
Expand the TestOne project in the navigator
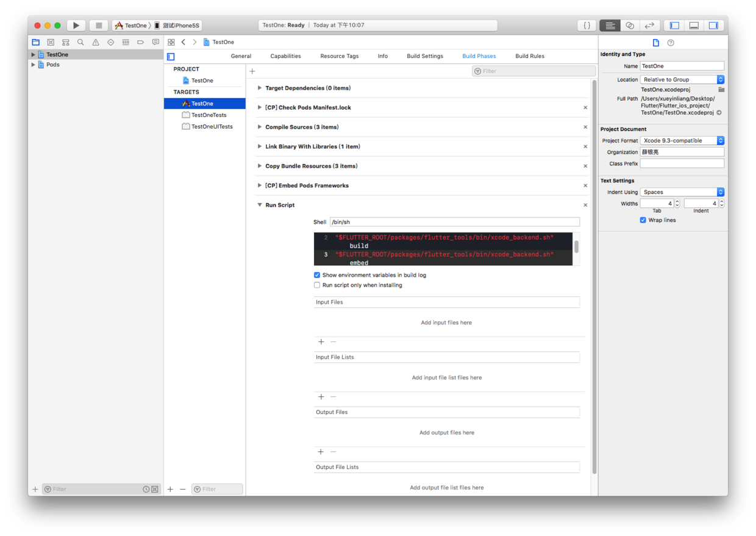34,54
